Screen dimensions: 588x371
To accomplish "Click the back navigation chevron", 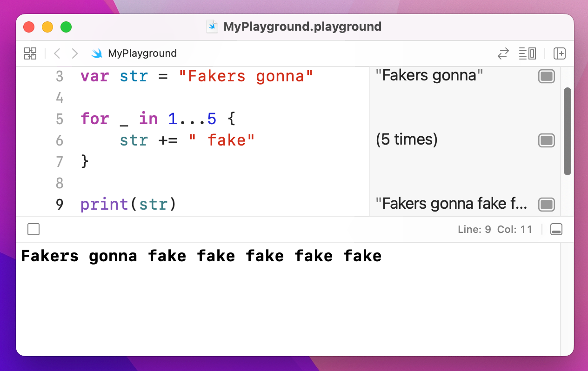I will 56,53.
